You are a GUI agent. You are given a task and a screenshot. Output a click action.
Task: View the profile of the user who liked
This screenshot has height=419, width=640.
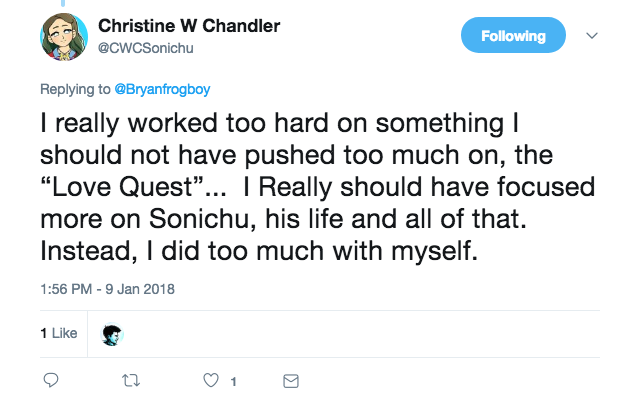[112, 334]
